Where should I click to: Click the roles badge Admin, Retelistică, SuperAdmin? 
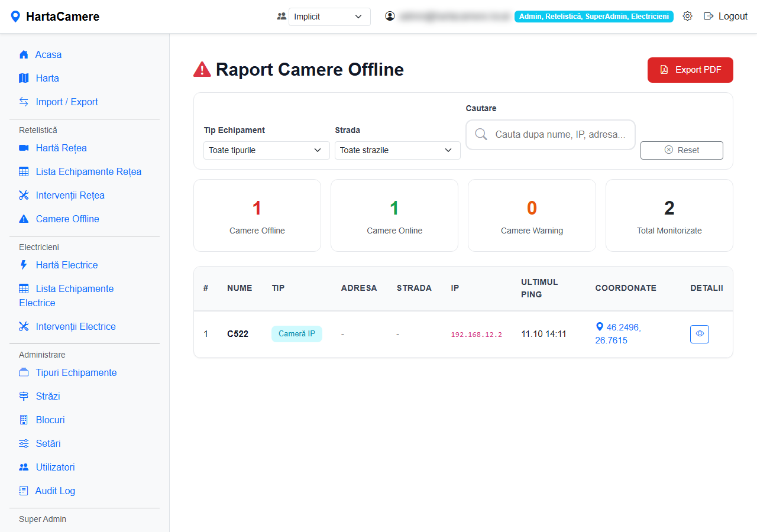coord(594,17)
